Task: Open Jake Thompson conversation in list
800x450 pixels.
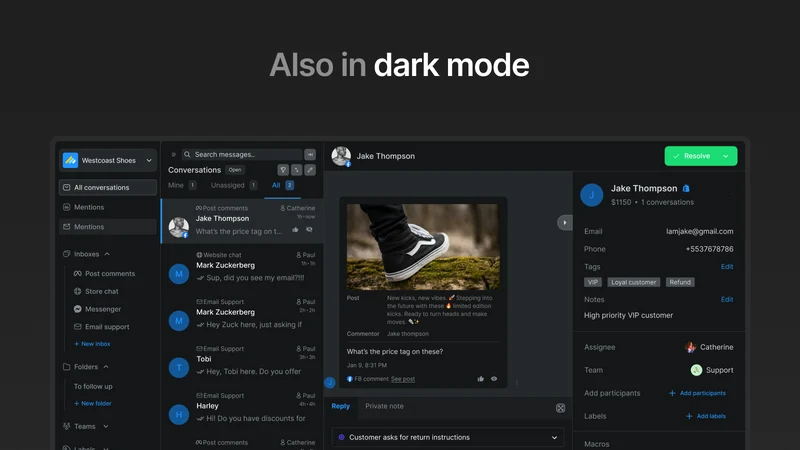Action: [242, 221]
